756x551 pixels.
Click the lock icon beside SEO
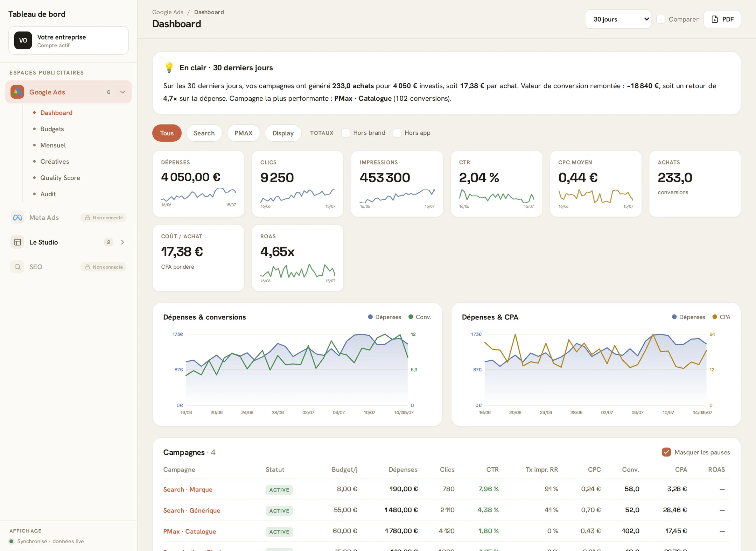coord(87,267)
